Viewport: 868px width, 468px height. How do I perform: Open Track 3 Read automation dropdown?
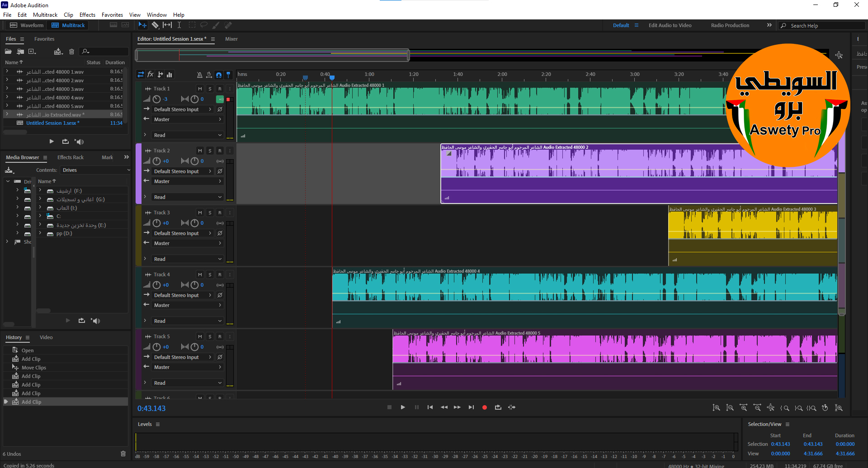[187, 259]
